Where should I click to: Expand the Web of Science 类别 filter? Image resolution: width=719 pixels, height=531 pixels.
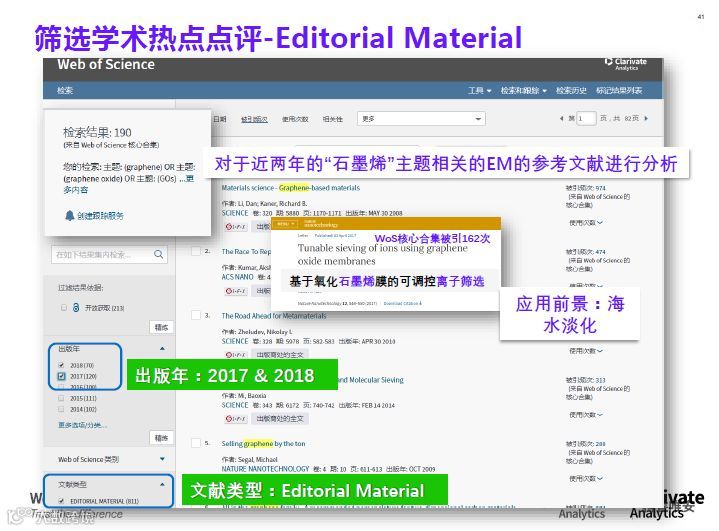click(162, 459)
